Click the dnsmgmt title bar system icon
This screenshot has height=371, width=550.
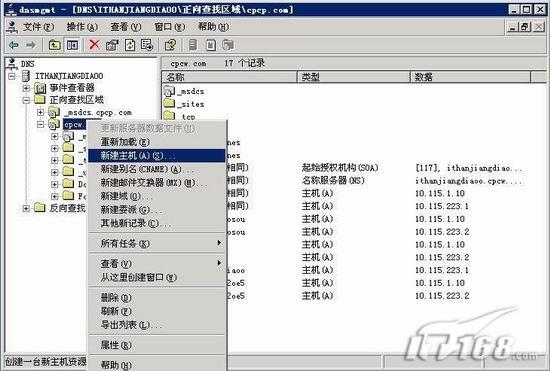(x=11, y=9)
